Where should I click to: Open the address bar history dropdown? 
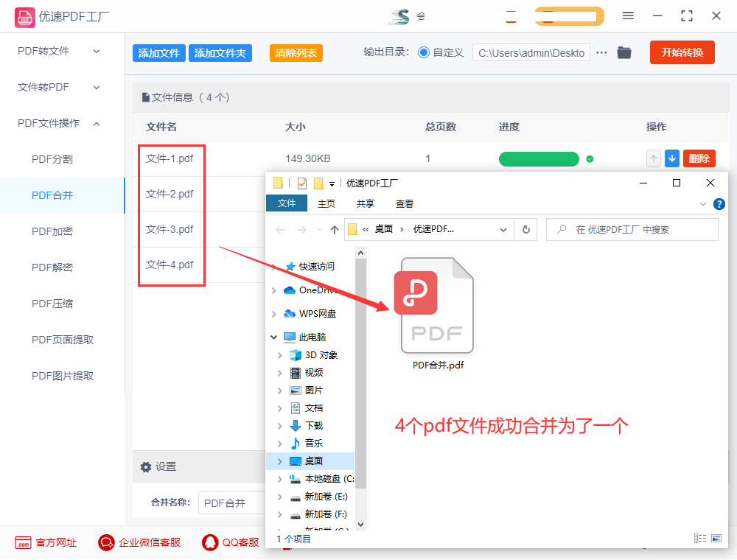(x=503, y=230)
